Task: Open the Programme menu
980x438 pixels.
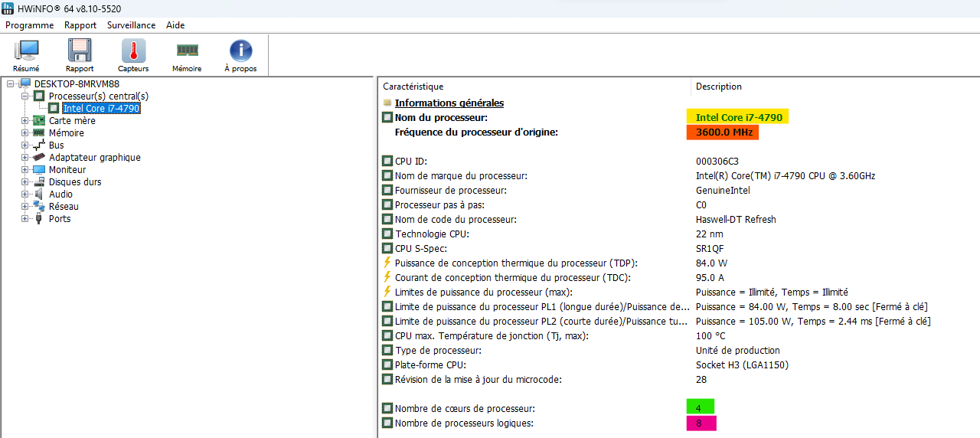Action: pyautogui.click(x=29, y=25)
